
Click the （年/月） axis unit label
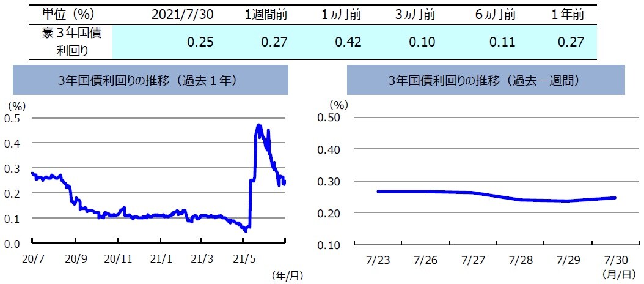286,276
